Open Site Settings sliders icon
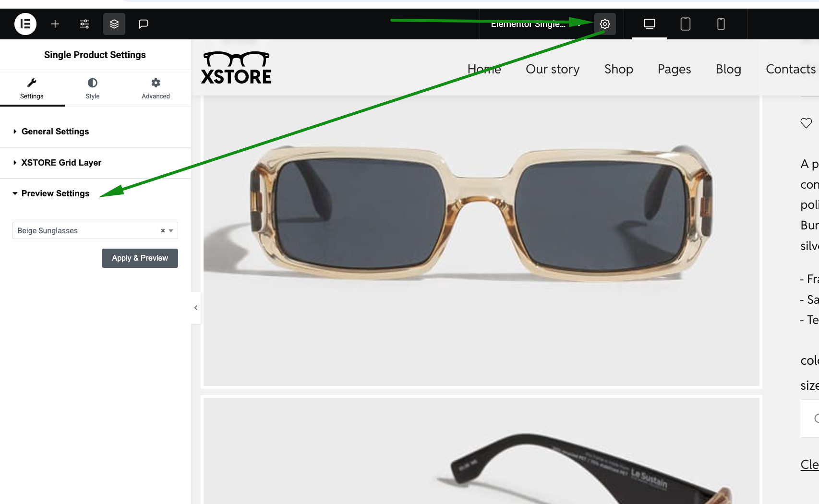 coord(84,24)
